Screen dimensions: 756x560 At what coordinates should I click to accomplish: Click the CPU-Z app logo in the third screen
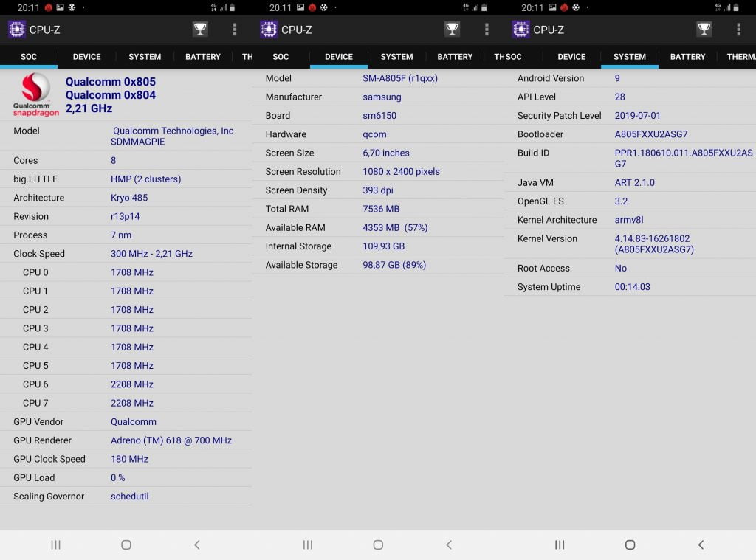pos(520,30)
